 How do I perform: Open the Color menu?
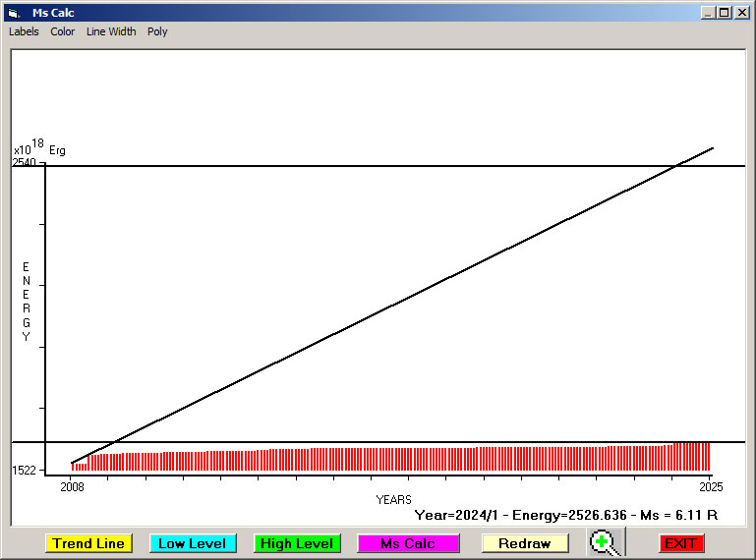[63, 31]
